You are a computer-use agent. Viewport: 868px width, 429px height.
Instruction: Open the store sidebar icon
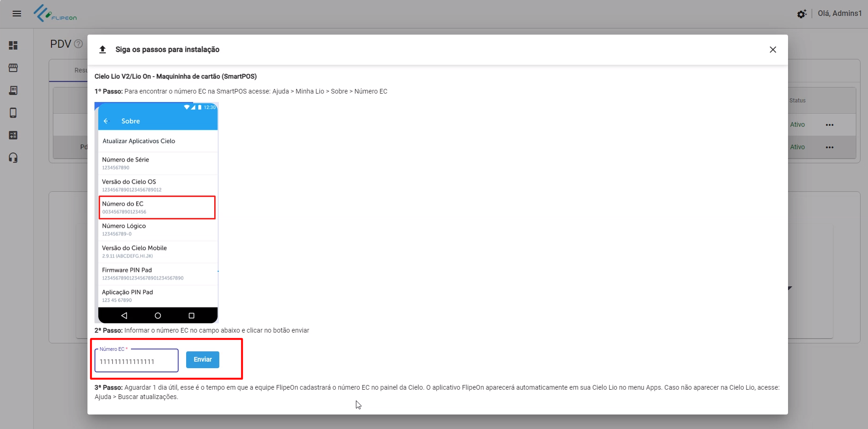click(x=13, y=68)
